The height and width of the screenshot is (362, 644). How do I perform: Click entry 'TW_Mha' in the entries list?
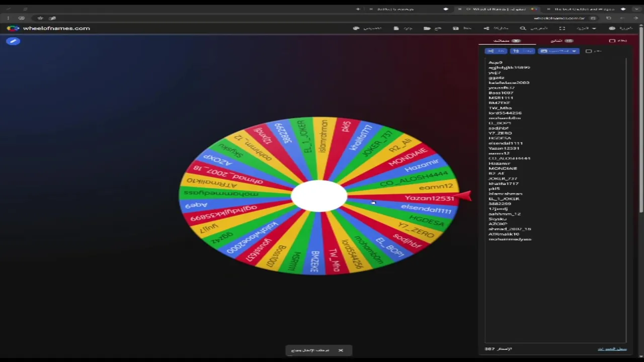pos(500,108)
